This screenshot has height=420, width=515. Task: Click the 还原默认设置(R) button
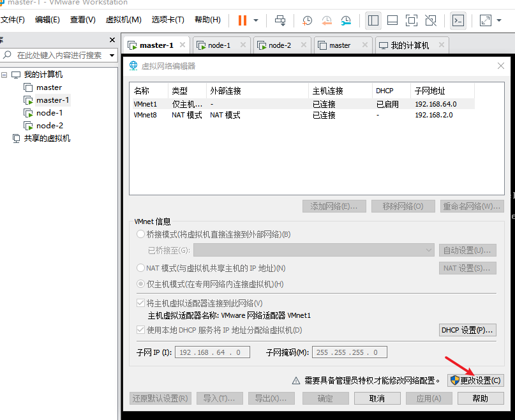click(160, 398)
